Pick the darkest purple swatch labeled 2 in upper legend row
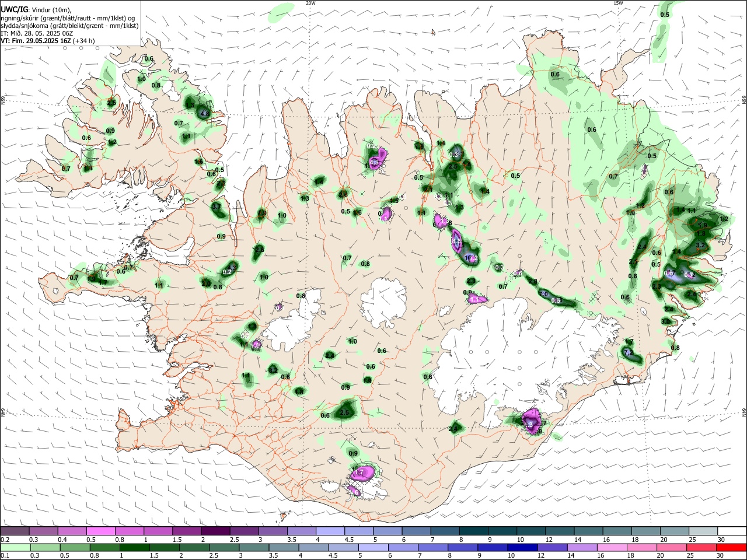747x560 pixels. tap(215, 531)
